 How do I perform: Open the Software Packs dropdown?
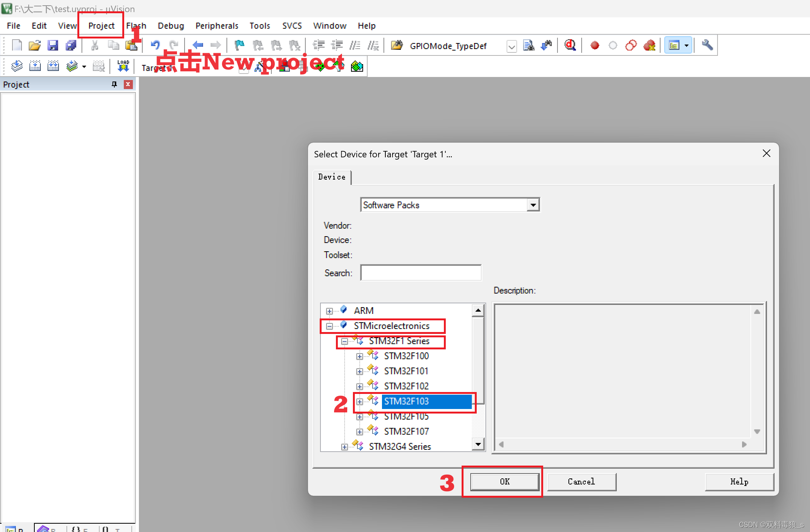pos(532,205)
